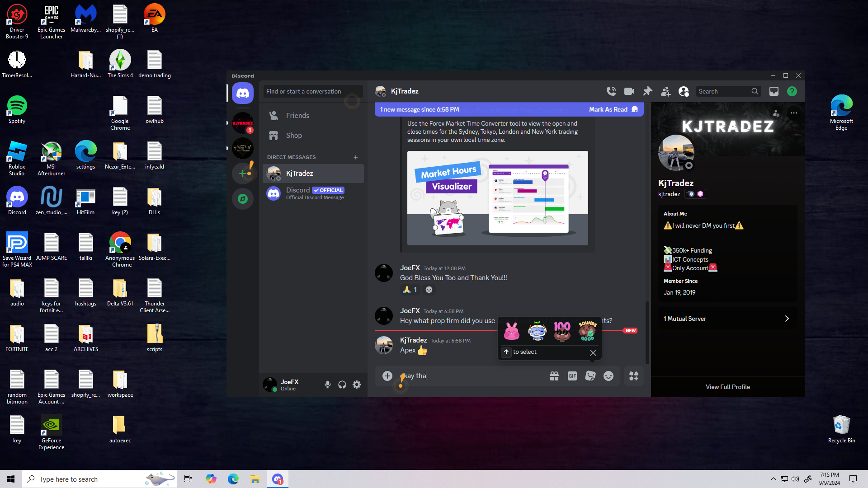This screenshot has width=868, height=488.
Task: Add friends to this DM
Action: (x=665, y=91)
